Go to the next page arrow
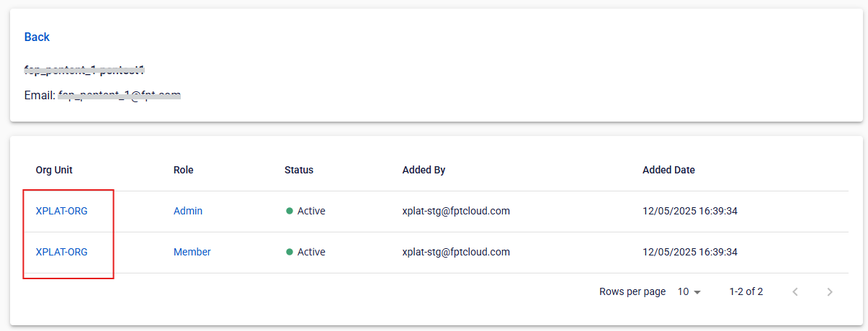 coord(830,292)
